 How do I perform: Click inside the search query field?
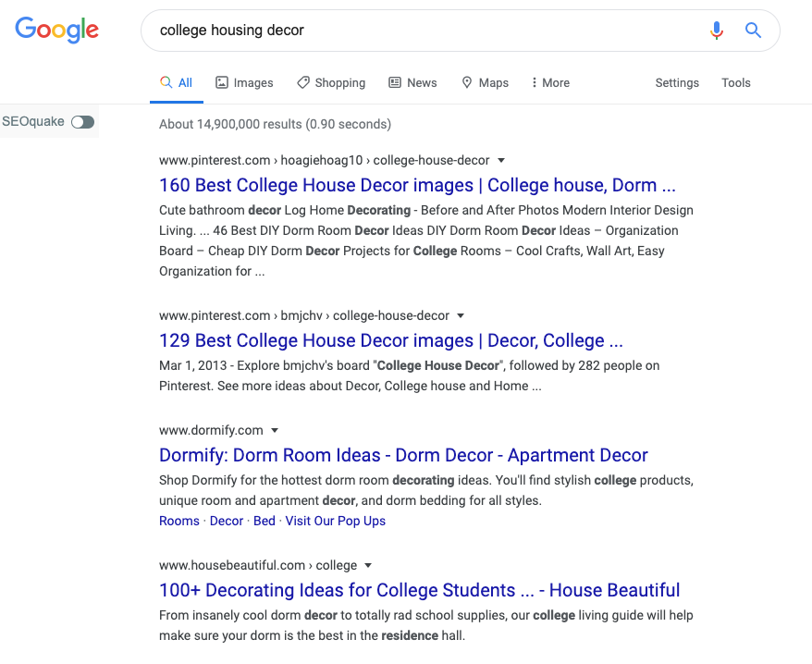424,31
